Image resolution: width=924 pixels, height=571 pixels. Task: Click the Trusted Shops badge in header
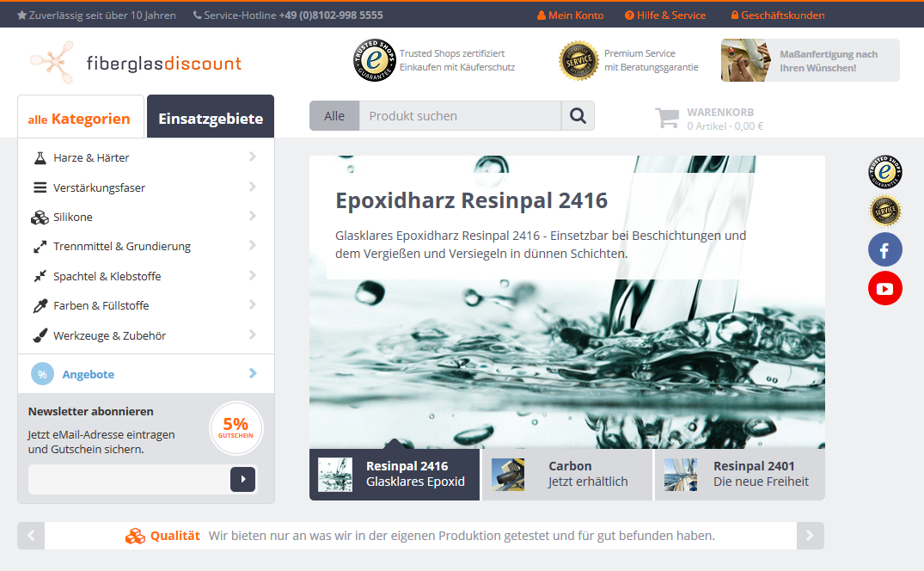pos(374,60)
